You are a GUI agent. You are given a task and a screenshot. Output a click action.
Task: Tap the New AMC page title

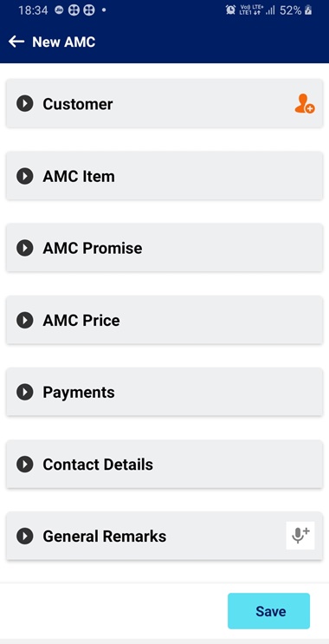click(63, 42)
